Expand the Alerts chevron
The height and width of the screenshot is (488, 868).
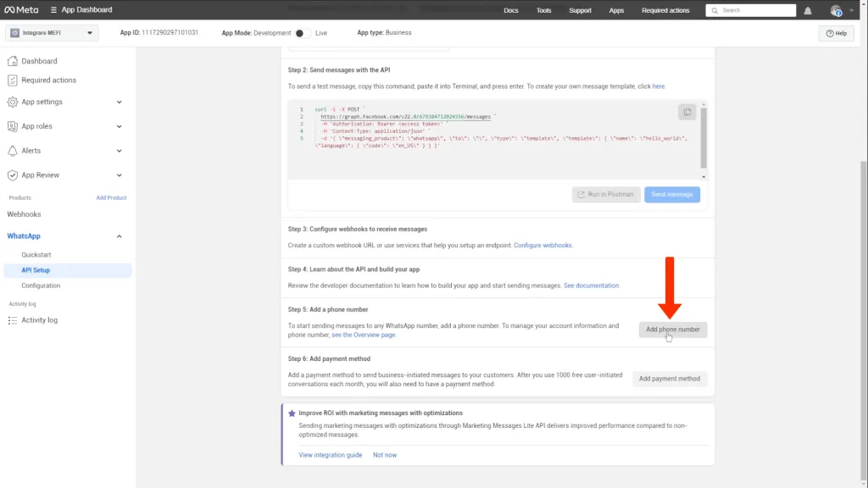pyautogui.click(x=119, y=151)
